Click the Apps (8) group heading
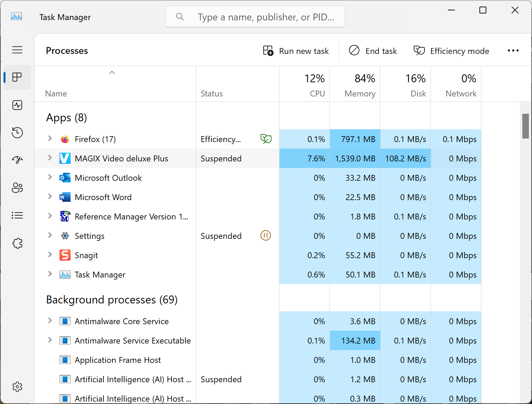Image resolution: width=532 pixels, height=404 pixels. point(66,118)
